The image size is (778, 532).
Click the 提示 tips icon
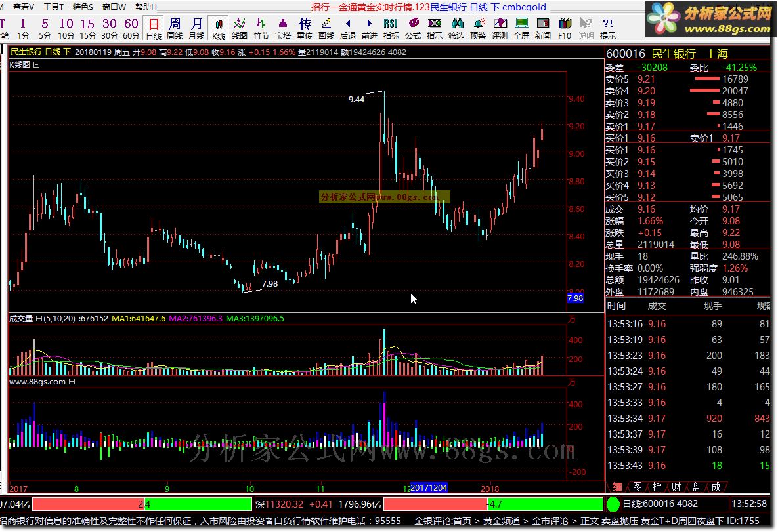pos(608,29)
